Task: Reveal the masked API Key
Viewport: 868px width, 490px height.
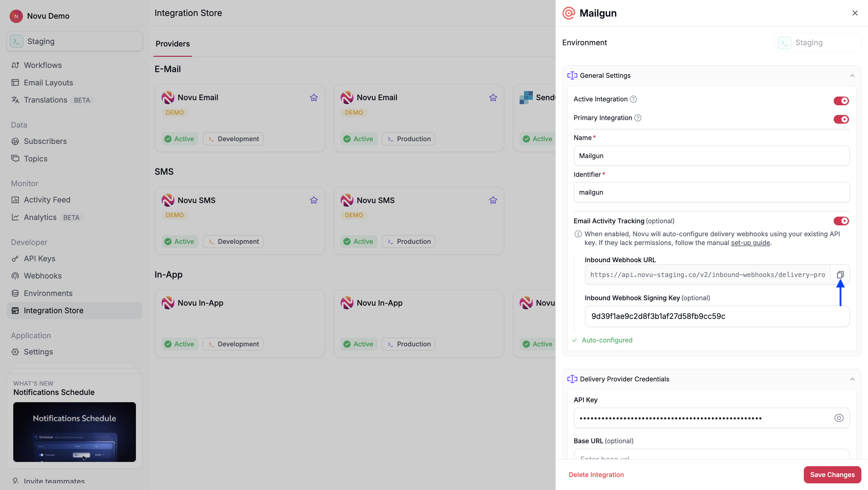Action: [839, 418]
